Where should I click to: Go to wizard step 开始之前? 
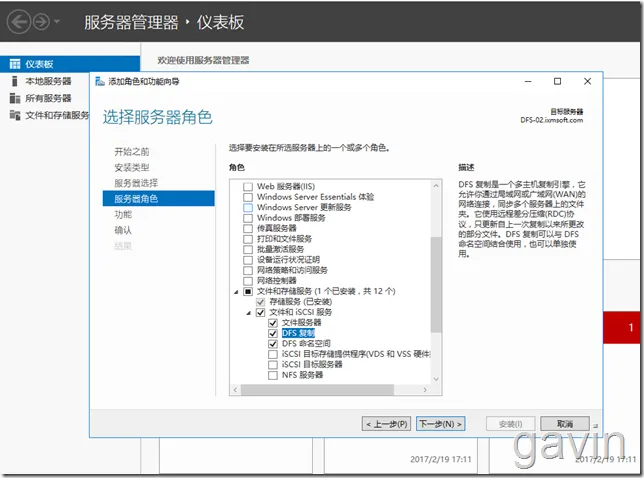coord(132,152)
